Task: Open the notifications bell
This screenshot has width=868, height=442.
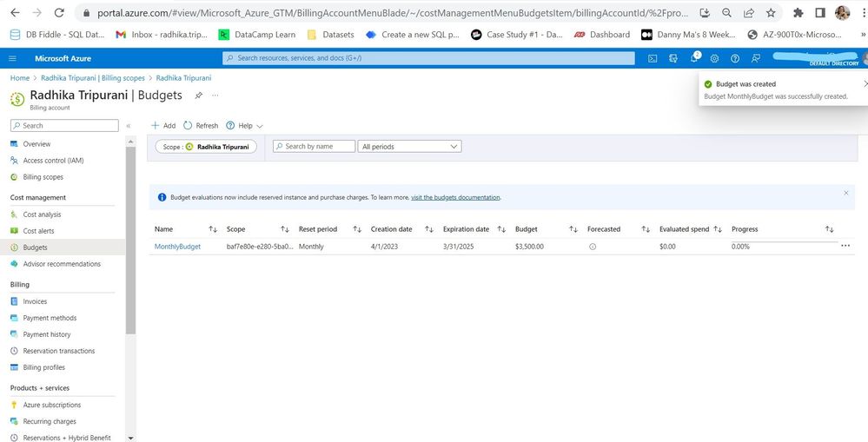Action: point(694,57)
